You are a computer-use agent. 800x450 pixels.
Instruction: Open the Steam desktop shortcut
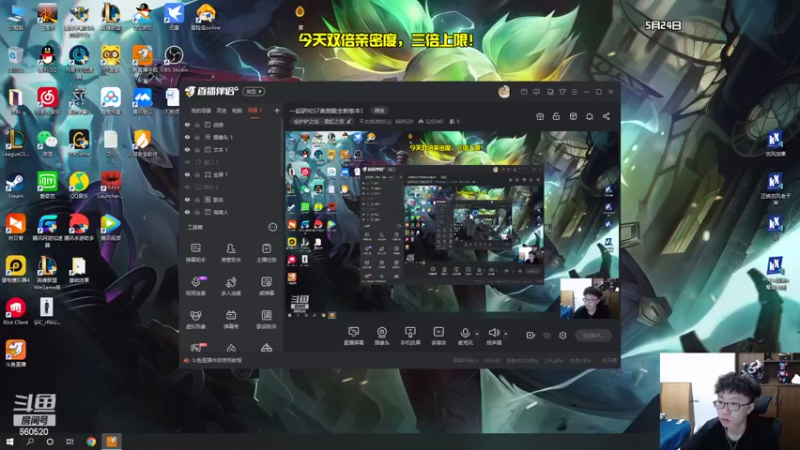(15, 186)
